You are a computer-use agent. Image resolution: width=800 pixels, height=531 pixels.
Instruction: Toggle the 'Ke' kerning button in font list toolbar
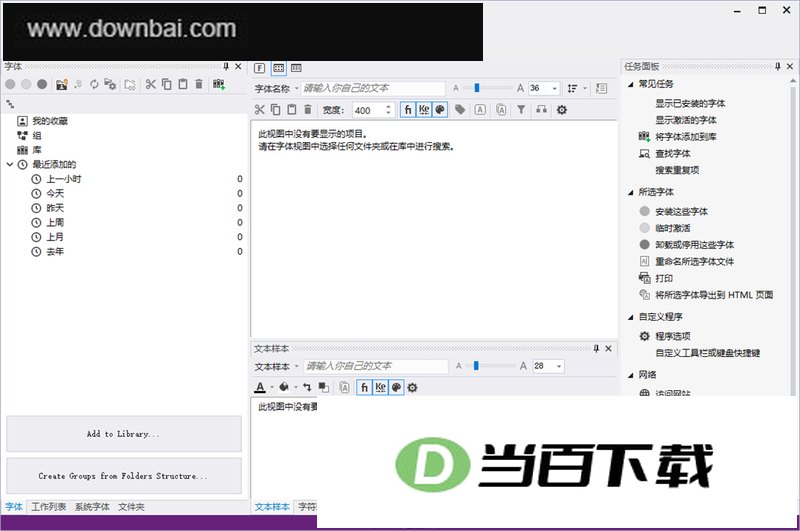tap(424, 110)
